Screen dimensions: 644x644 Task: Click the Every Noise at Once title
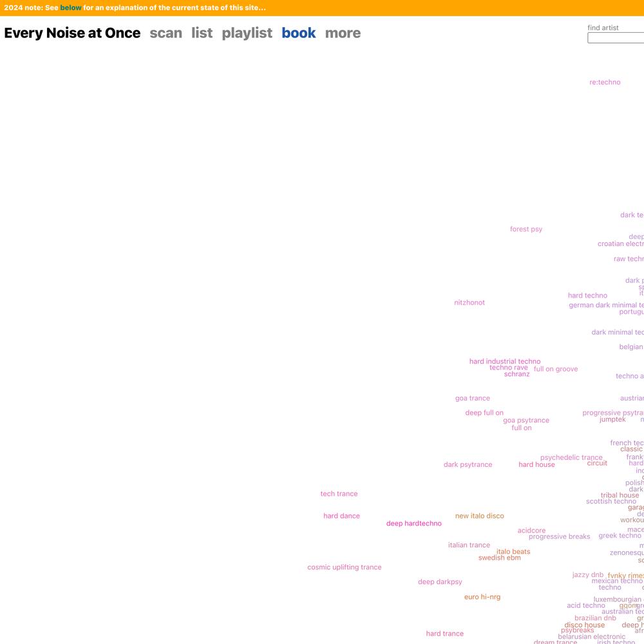click(72, 33)
